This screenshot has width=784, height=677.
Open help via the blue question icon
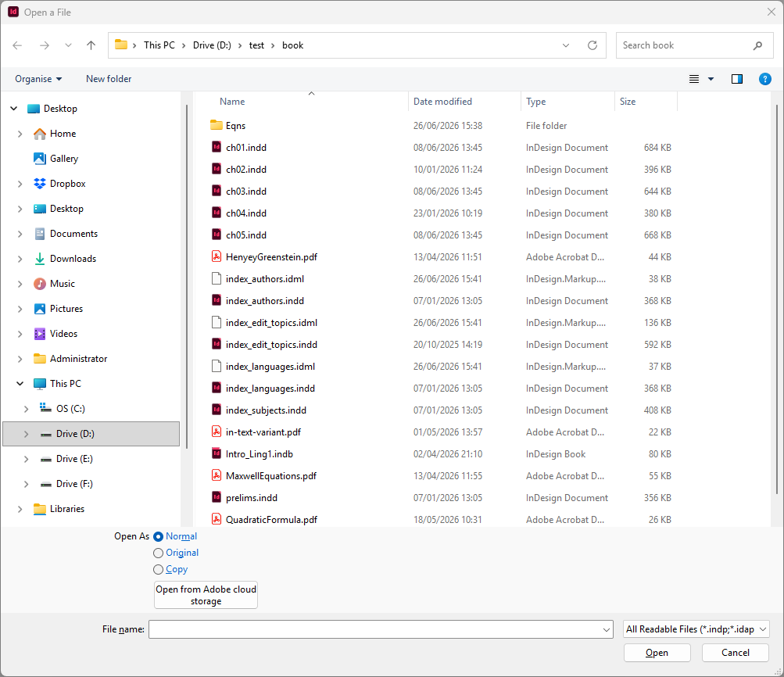tap(764, 79)
